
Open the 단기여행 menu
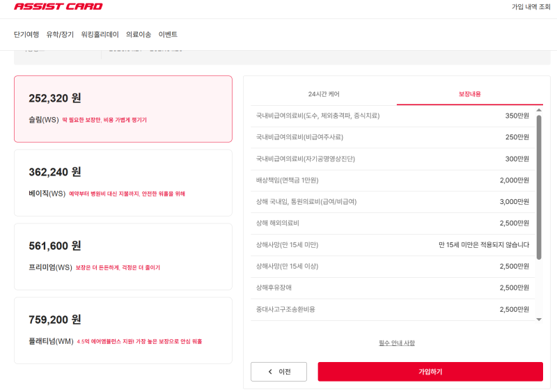[x=26, y=35]
